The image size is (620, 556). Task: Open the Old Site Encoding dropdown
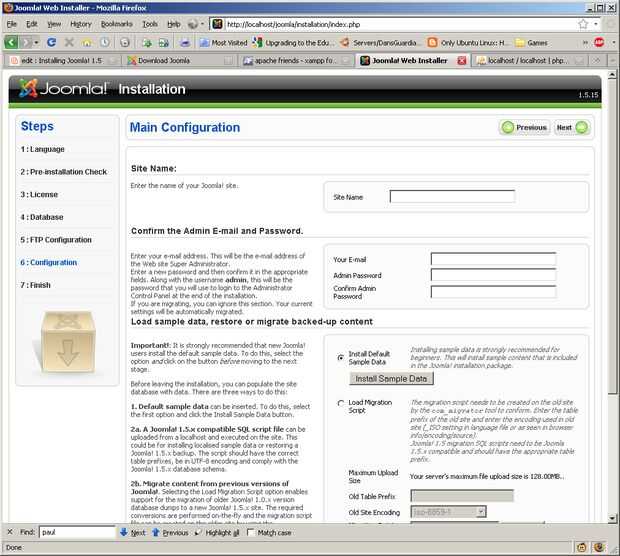click(448, 512)
